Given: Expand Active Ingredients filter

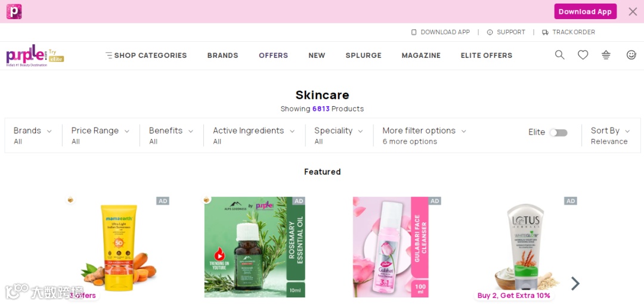Looking at the screenshot, I should pyautogui.click(x=254, y=135).
